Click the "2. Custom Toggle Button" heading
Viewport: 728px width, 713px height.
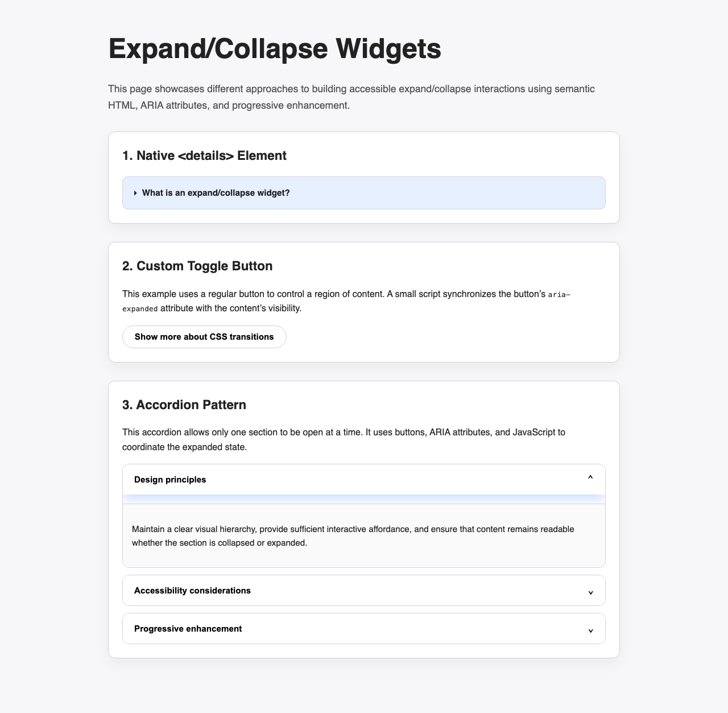click(197, 266)
